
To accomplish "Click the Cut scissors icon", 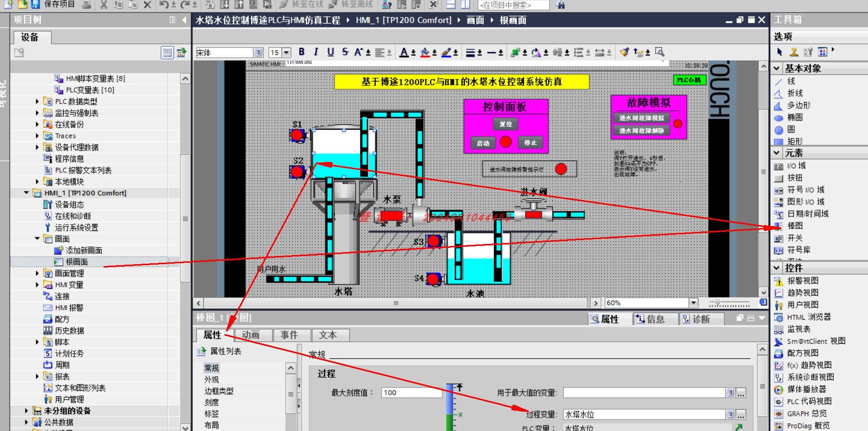I will click(104, 4).
